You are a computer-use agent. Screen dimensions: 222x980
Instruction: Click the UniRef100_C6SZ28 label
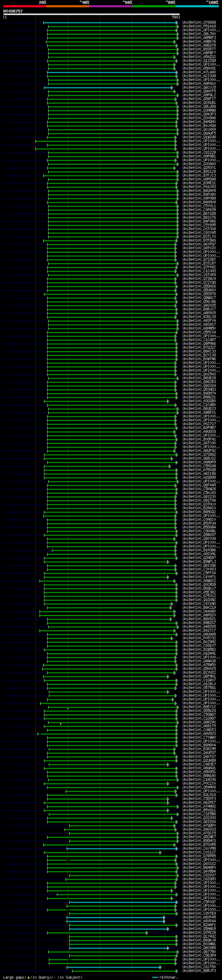click(x=199, y=152)
